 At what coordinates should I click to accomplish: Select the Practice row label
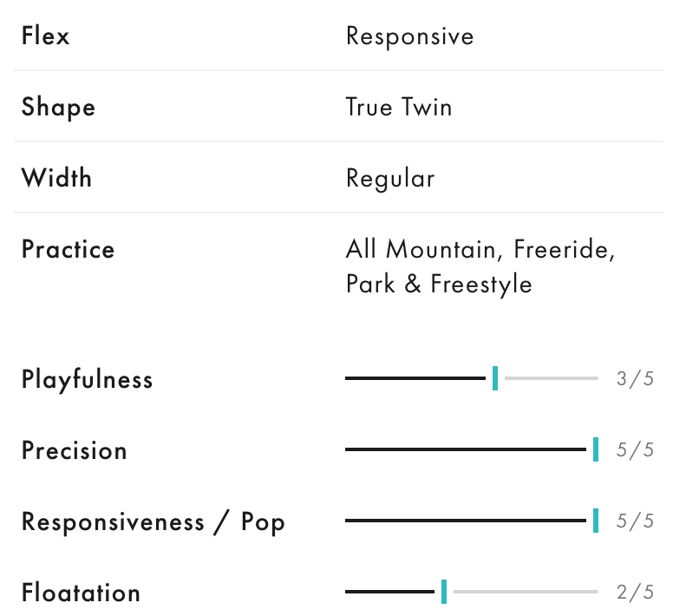point(68,250)
